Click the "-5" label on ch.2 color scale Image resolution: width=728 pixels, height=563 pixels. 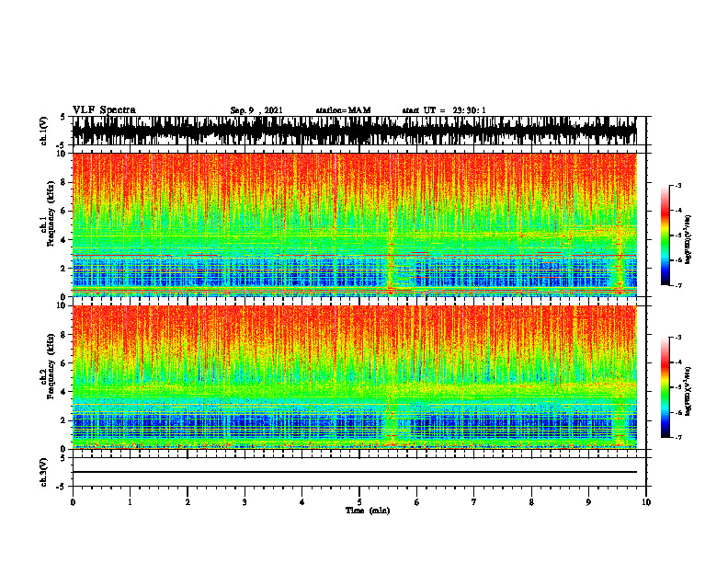click(x=678, y=387)
